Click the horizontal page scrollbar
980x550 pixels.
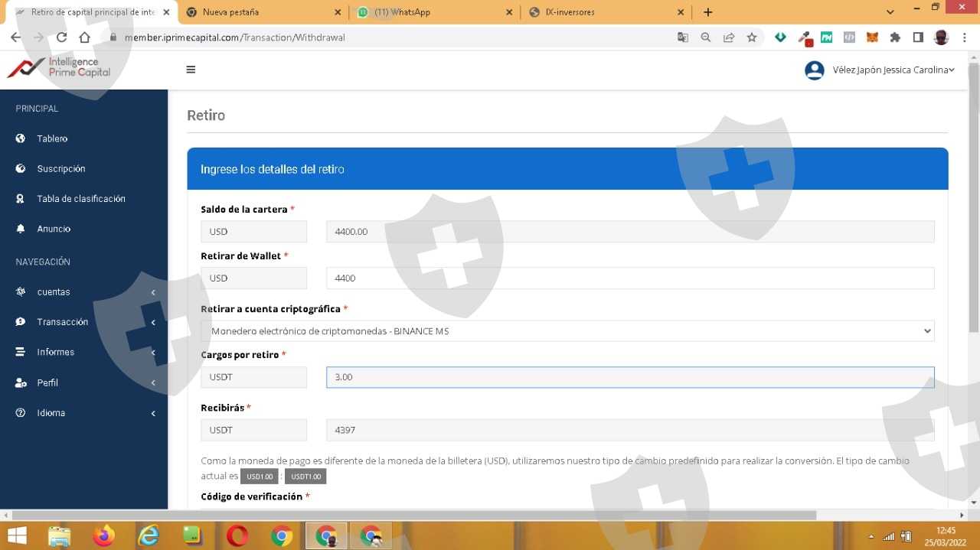pos(414,516)
